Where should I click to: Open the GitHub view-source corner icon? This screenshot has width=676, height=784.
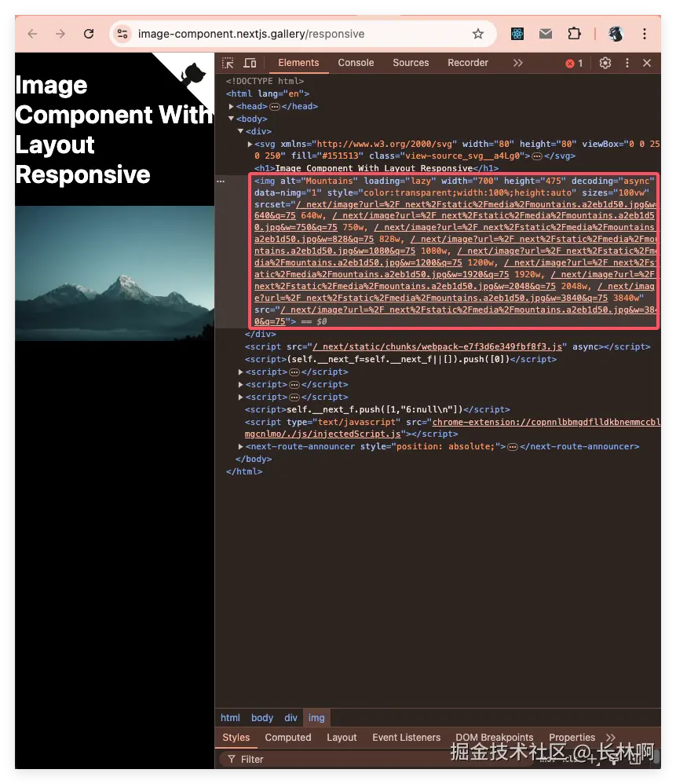[193, 75]
